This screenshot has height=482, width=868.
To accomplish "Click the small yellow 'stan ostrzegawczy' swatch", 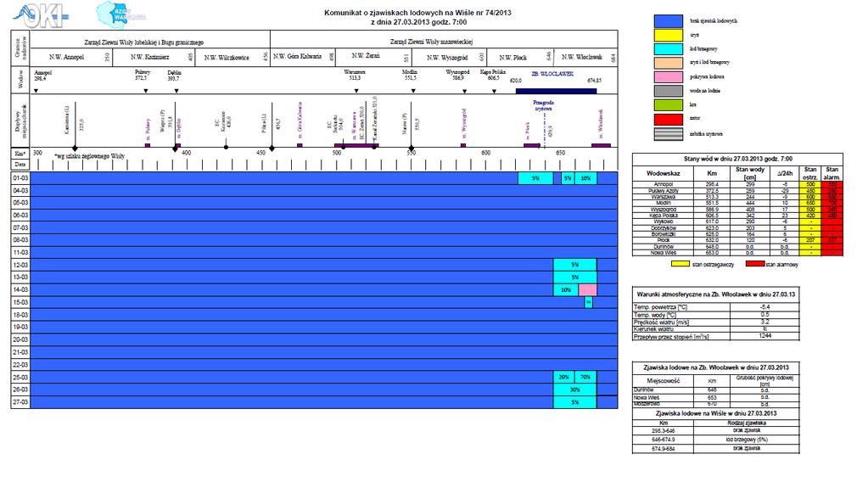I will 680,264.
